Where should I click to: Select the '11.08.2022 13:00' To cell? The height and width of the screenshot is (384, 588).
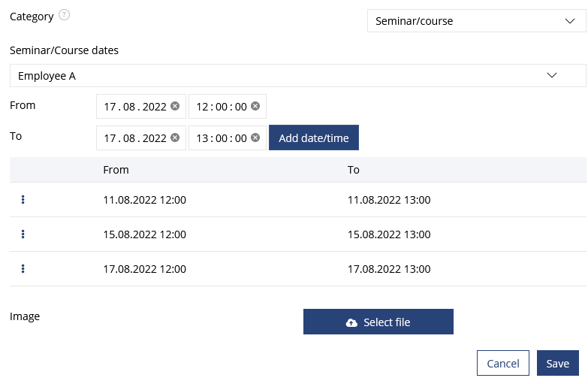coord(389,200)
